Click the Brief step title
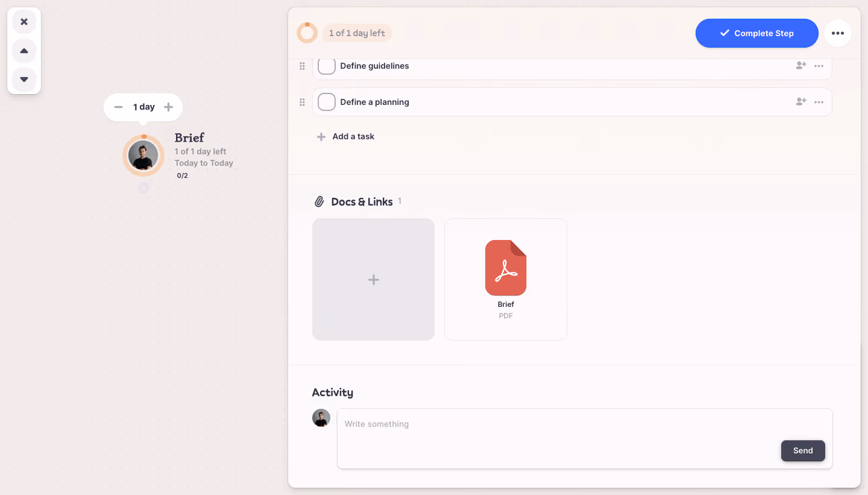 (x=189, y=137)
